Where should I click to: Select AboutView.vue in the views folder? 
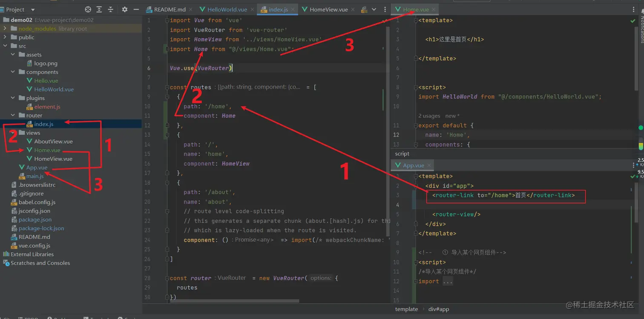[x=53, y=141]
